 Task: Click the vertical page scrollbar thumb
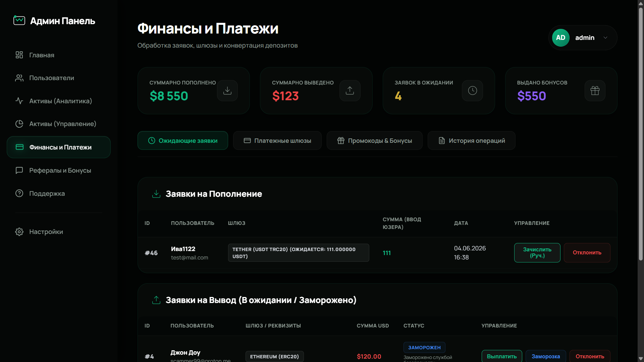641,134
